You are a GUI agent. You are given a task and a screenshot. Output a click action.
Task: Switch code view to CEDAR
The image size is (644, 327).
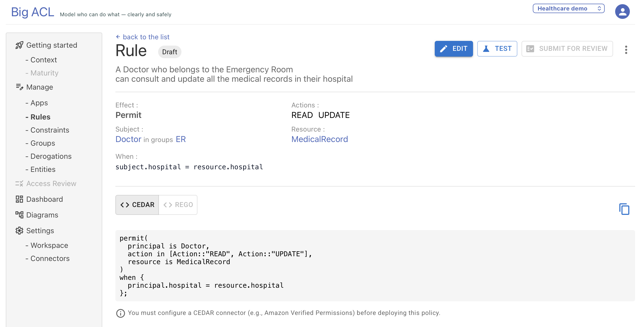coord(137,205)
